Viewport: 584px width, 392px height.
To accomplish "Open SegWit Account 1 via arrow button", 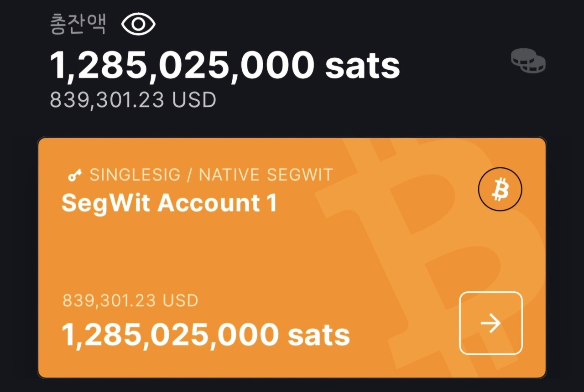I will 490,323.
